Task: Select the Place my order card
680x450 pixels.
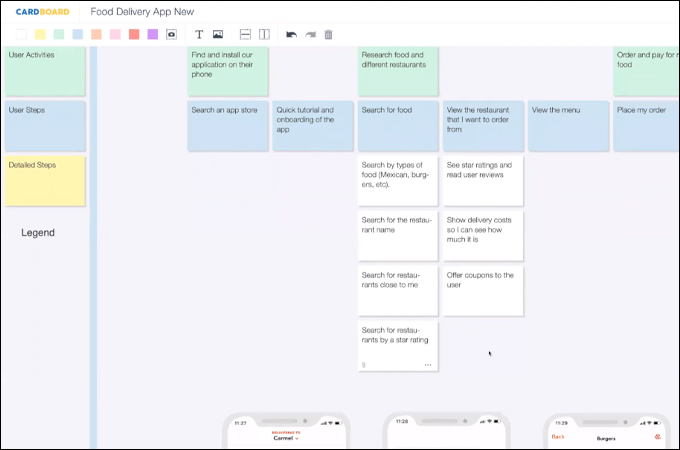Action: click(646, 126)
